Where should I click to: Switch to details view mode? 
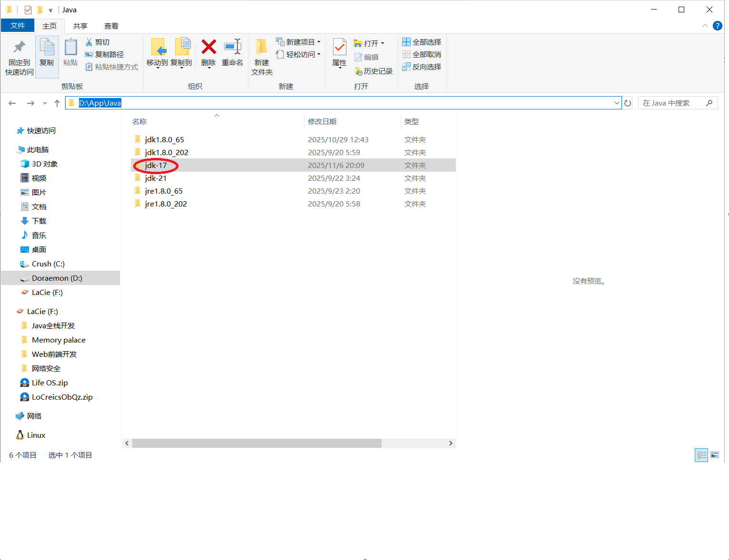pyautogui.click(x=701, y=455)
